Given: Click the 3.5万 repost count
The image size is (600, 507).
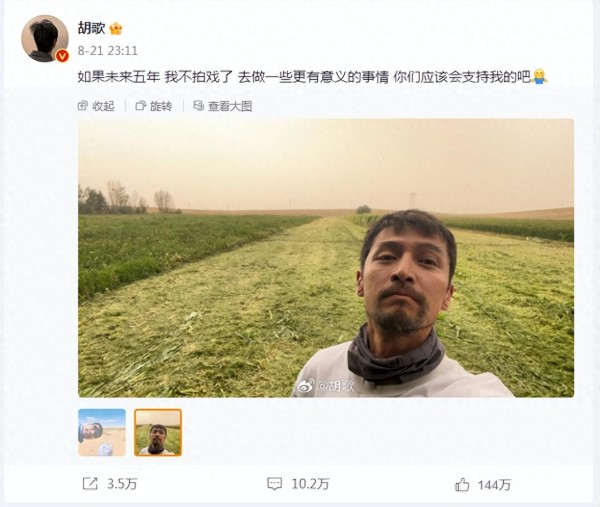Looking at the screenshot, I should click(x=122, y=484).
